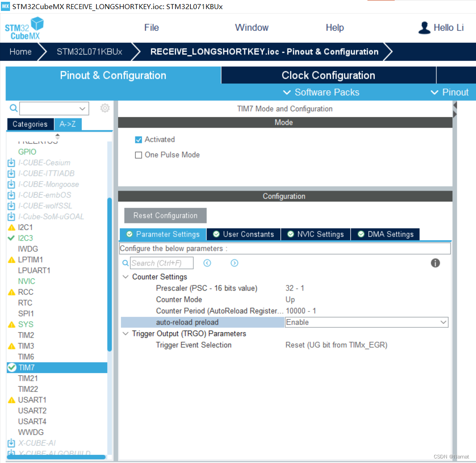Select TIM6 in the category list
476x463 pixels.
[26, 357]
